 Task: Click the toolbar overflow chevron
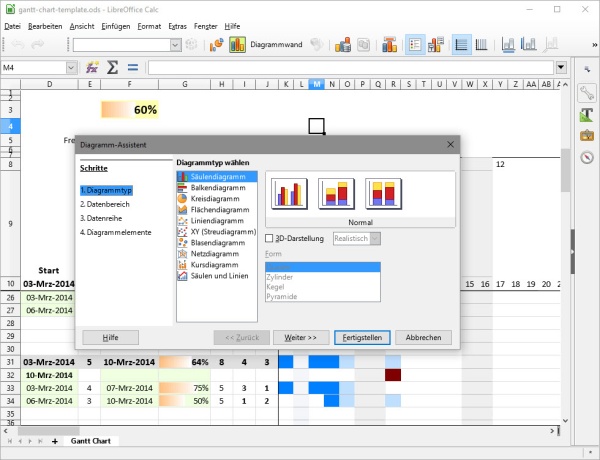(594, 45)
